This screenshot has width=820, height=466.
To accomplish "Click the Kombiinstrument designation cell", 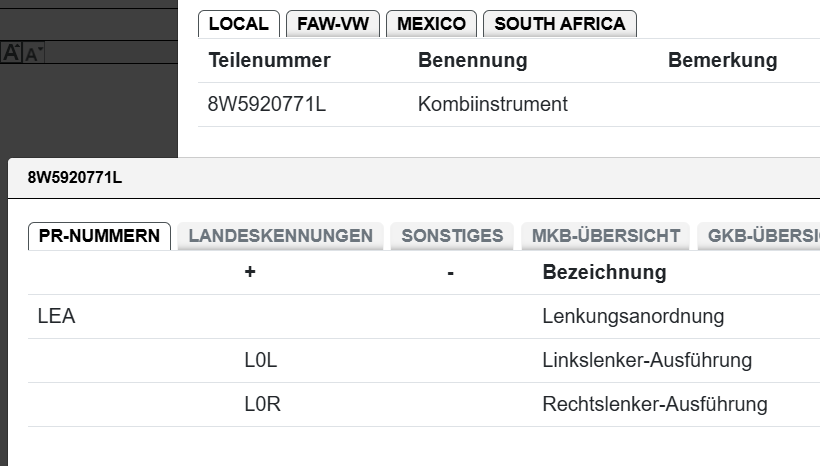I will pyautogui.click(x=493, y=104).
